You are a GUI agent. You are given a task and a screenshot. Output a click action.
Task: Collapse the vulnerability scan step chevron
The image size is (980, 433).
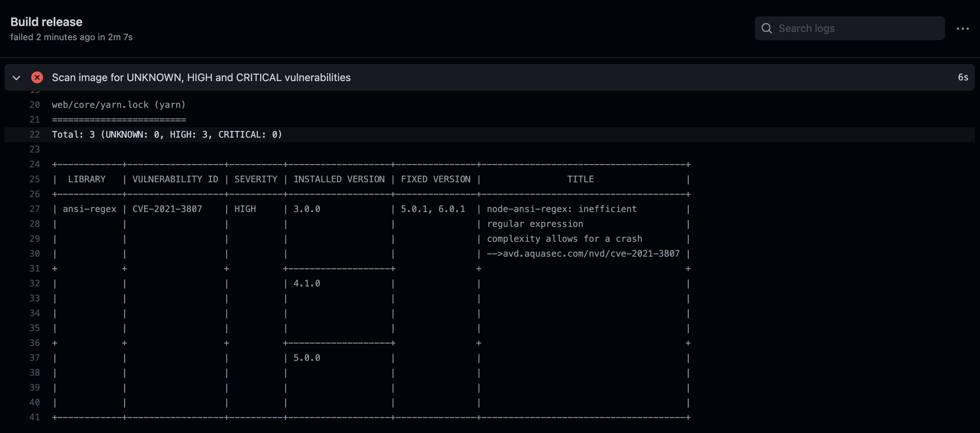click(x=16, y=78)
